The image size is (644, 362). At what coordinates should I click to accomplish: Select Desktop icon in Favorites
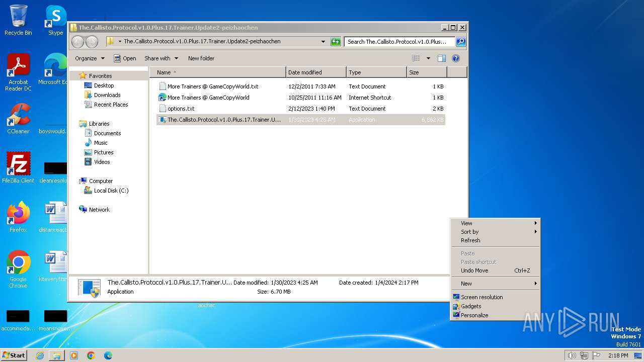point(99,85)
